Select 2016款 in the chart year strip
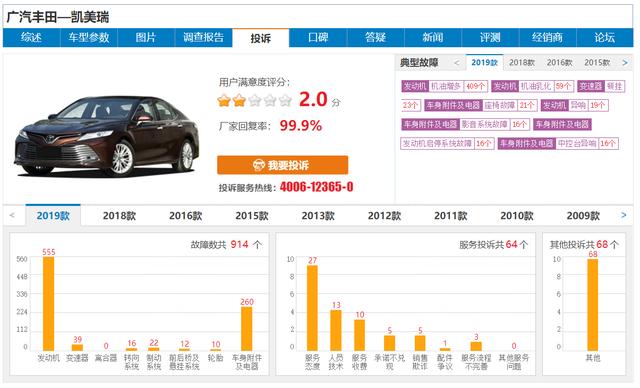 (186, 215)
